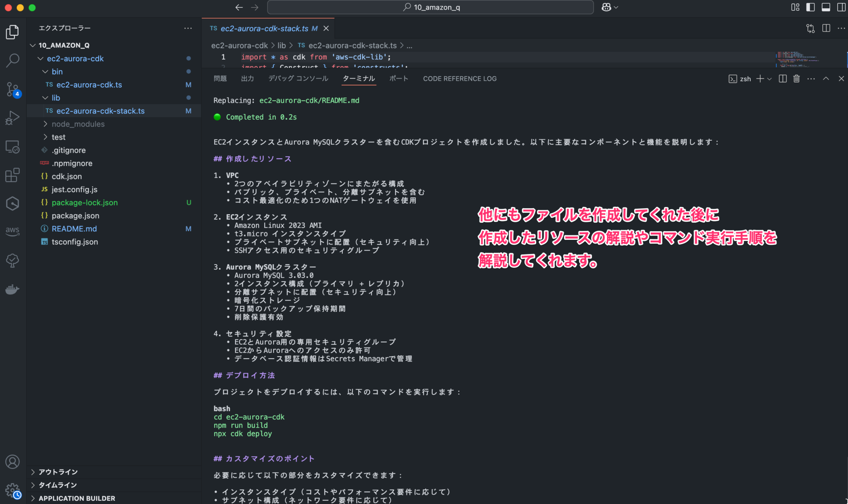Open Source Control showing 4 pending changes

pyautogui.click(x=12, y=89)
